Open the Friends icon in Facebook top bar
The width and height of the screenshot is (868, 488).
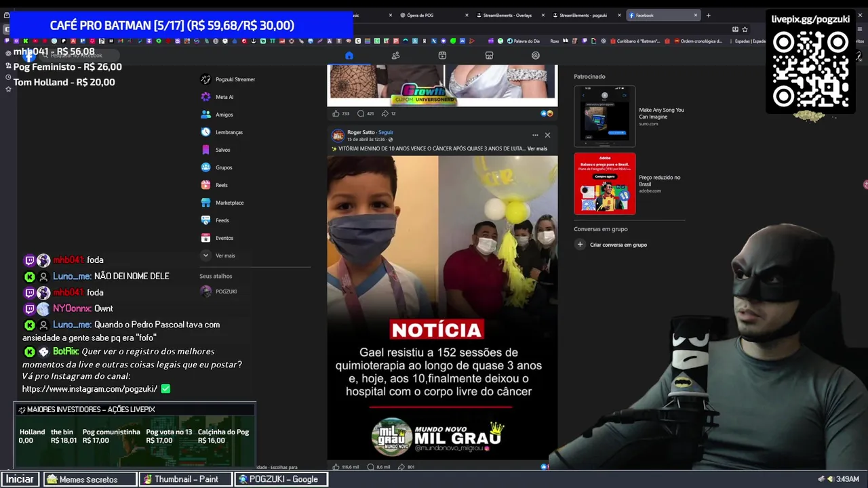(x=395, y=56)
